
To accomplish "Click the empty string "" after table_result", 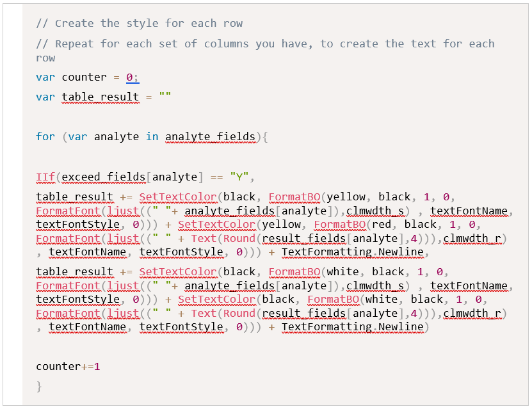I will [x=165, y=95].
